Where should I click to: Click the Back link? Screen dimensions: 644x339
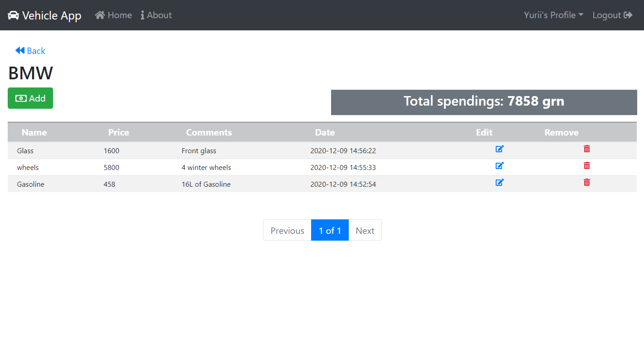(x=30, y=51)
